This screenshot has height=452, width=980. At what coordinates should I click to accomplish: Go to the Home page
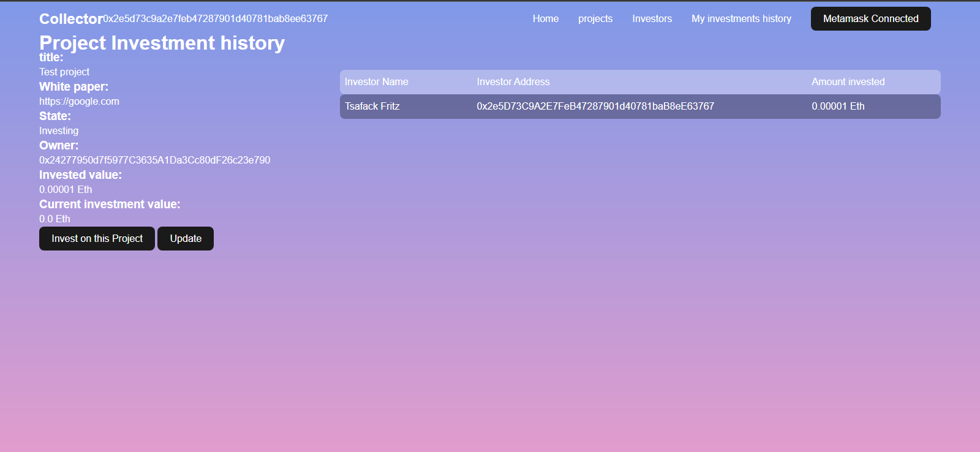click(x=545, y=19)
